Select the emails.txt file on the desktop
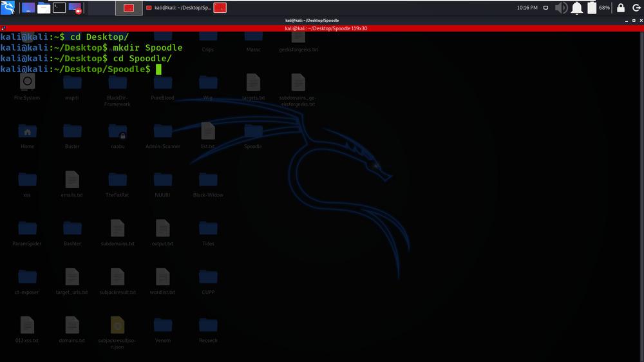 pyautogui.click(x=72, y=184)
